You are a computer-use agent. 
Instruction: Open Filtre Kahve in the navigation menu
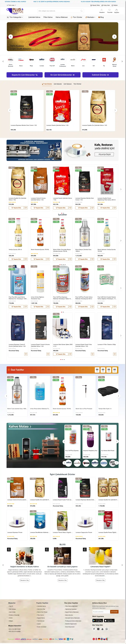(x=48, y=17)
